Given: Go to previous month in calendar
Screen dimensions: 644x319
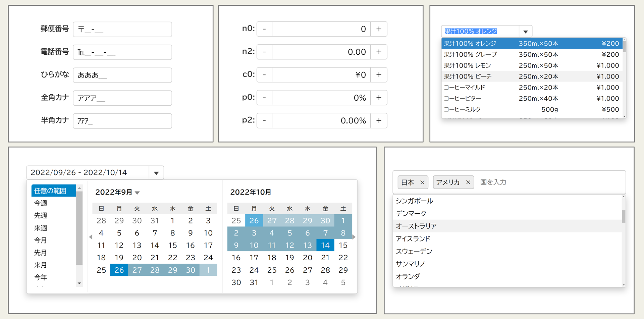Looking at the screenshot, I should coord(91,237).
